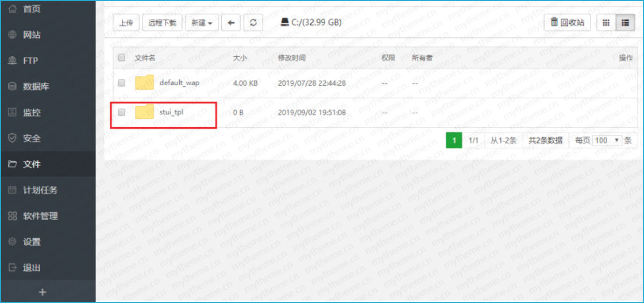Open the 计划任务 scheduled tasks item
Viewport: 644px width, 303px height.
[48, 190]
